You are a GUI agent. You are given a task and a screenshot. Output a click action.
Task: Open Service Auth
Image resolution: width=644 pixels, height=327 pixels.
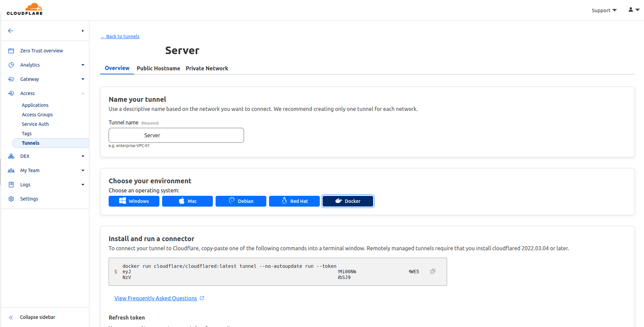(35, 124)
